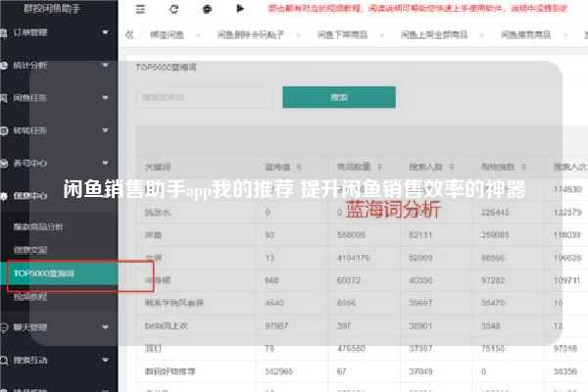Click the 搜索互动 sidebar icon
This screenshot has width=588, height=392.
(x=6, y=360)
